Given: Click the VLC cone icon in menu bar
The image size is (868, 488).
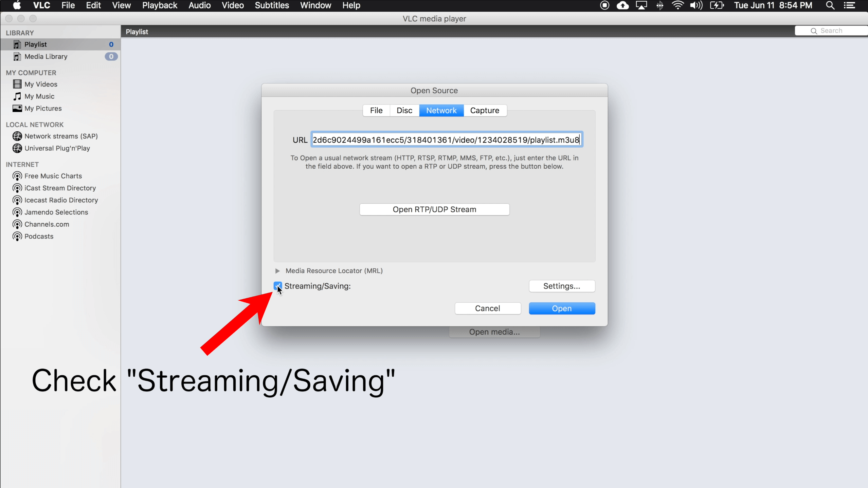Looking at the screenshot, I should click(604, 5).
